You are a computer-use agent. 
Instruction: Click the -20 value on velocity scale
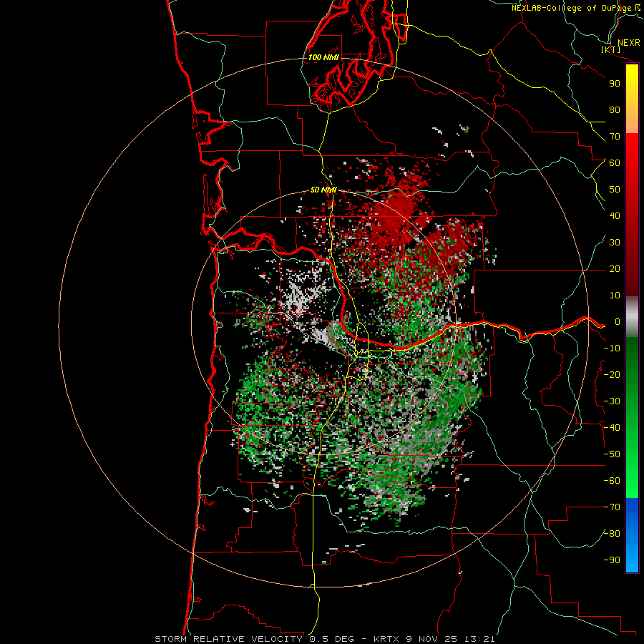click(x=612, y=374)
